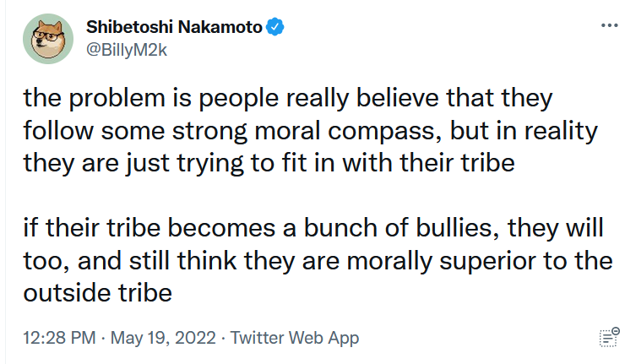
Task: Open the Shiba dog profile avatar
Action: pos(48,39)
